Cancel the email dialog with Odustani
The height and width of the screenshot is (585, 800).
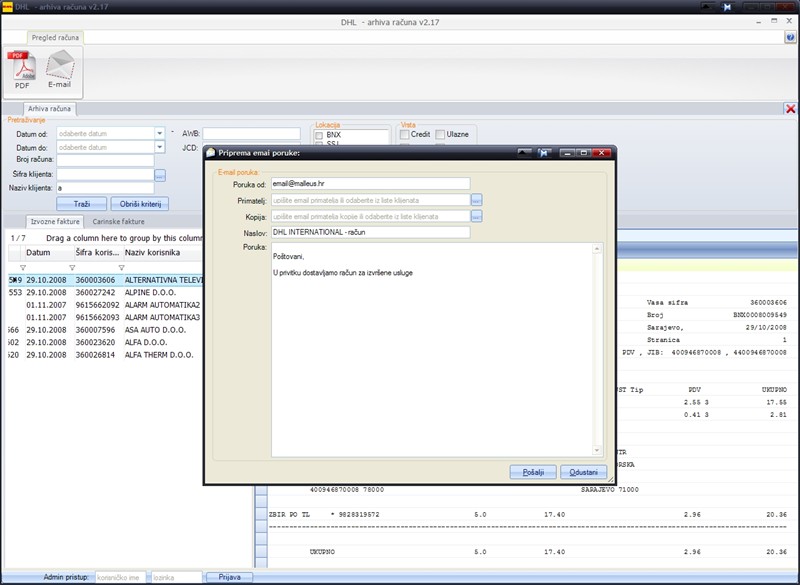point(584,472)
